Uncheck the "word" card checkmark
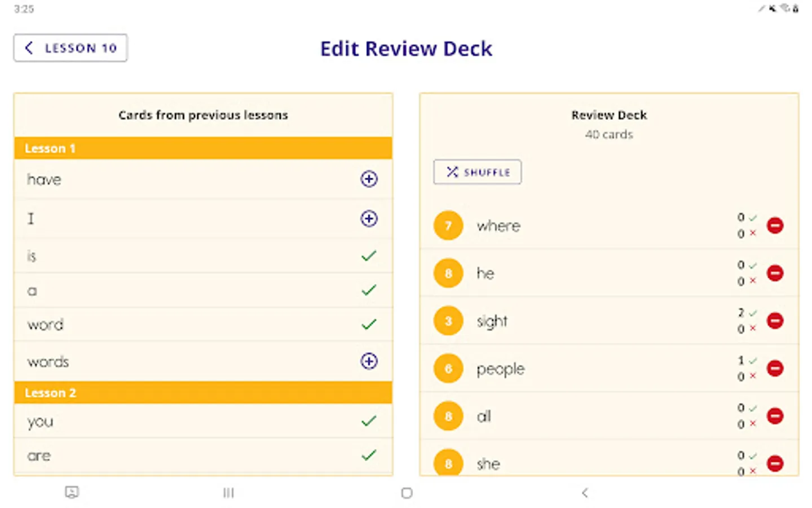This screenshot has height=508, width=812. tap(369, 325)
